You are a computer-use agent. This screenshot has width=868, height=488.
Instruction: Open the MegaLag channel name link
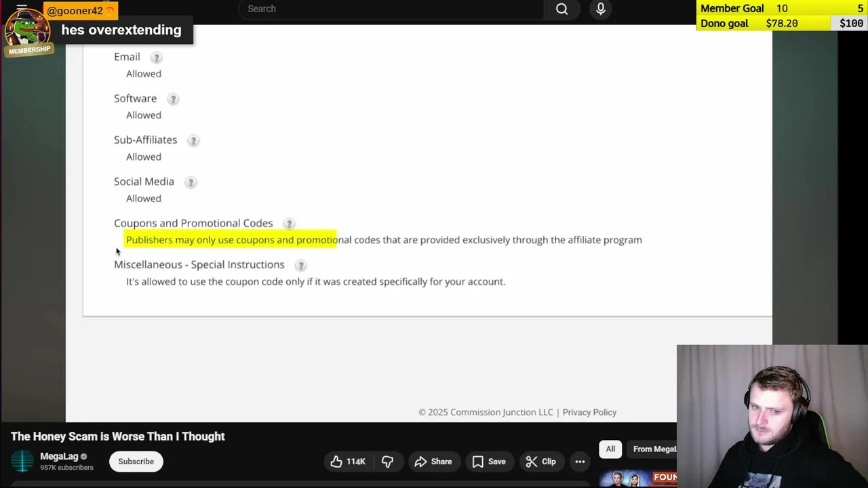pos(59,456)
